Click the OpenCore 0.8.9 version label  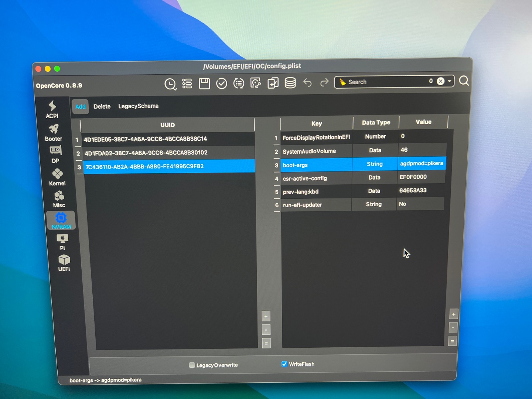point(59,85)
